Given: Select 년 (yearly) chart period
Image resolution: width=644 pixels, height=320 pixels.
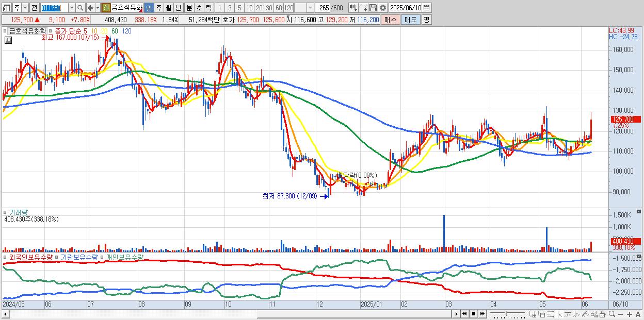Looking at the screenshot, I should tap(178, 8).
